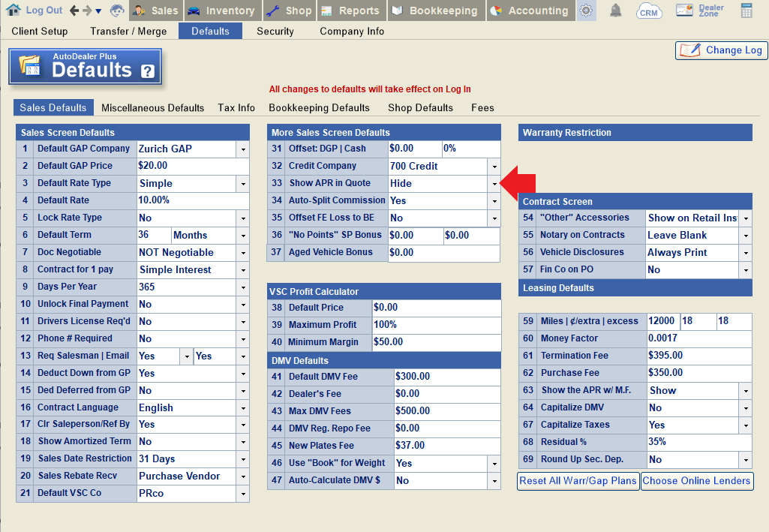The image size is (769, 532).
Task: Click the Purchase Fee field
Action: click(699, 373)
